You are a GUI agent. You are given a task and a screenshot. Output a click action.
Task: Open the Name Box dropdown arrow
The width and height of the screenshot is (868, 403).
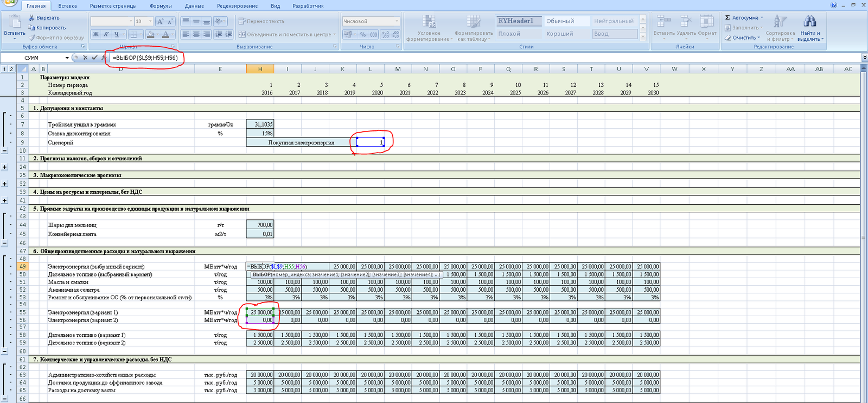click(x=67, y=58)
